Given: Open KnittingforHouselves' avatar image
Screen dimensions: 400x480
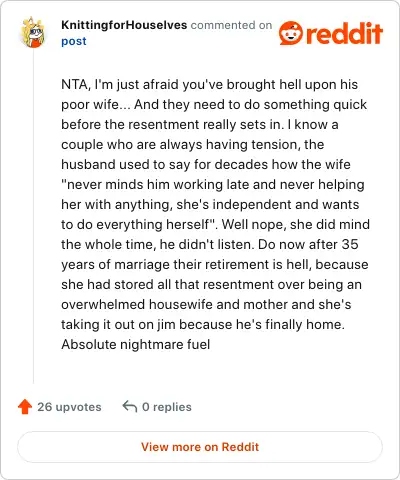Looking at the screenshot, I should coord(33,32).
